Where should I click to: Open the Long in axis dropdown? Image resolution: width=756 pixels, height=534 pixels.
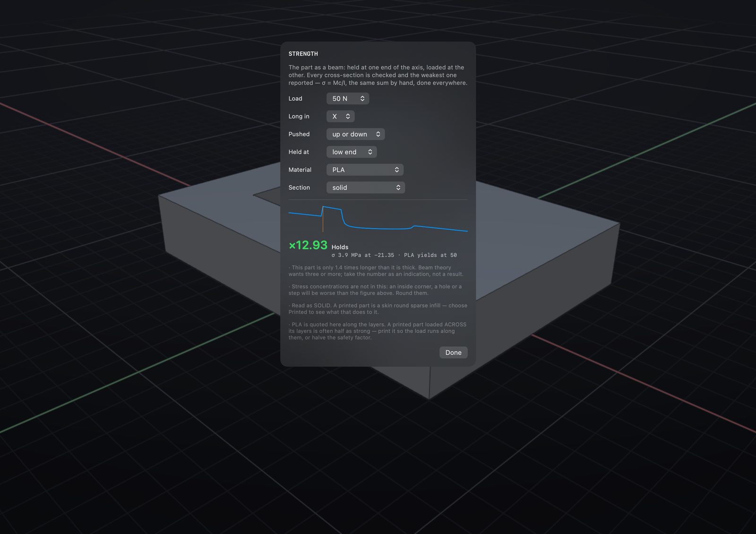[x=340, y=116]
